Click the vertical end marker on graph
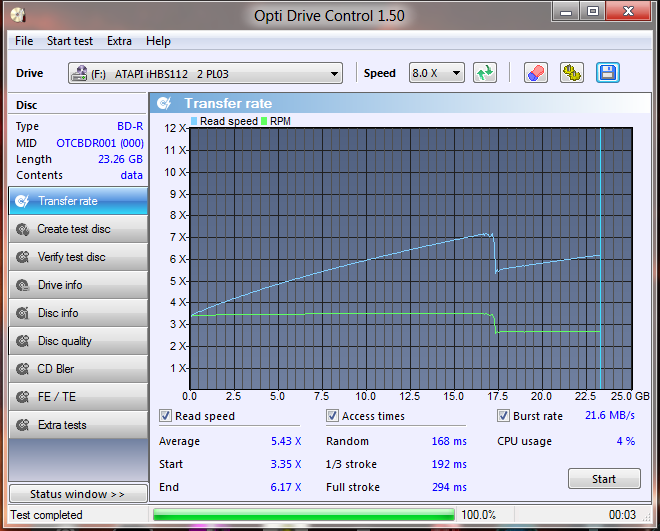 600,259
